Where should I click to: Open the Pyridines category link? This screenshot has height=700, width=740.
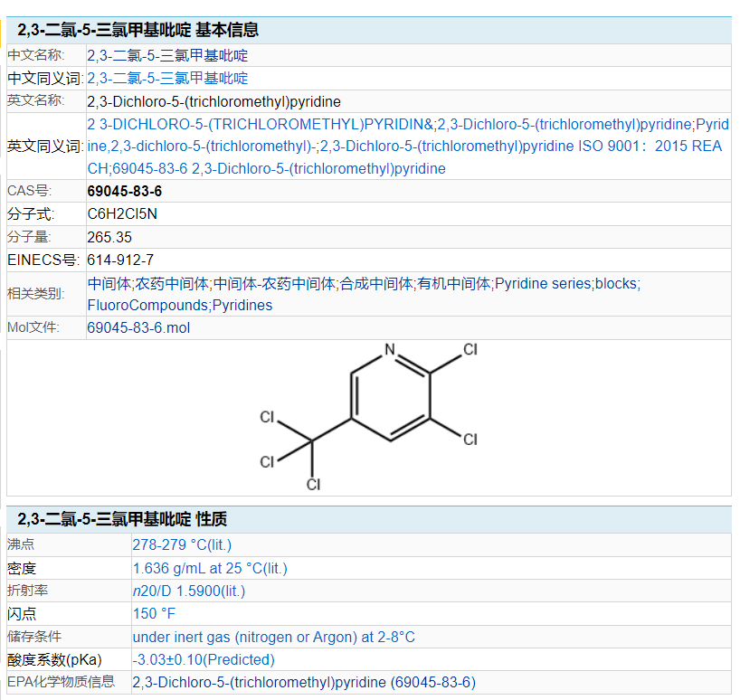pos(242,306)
